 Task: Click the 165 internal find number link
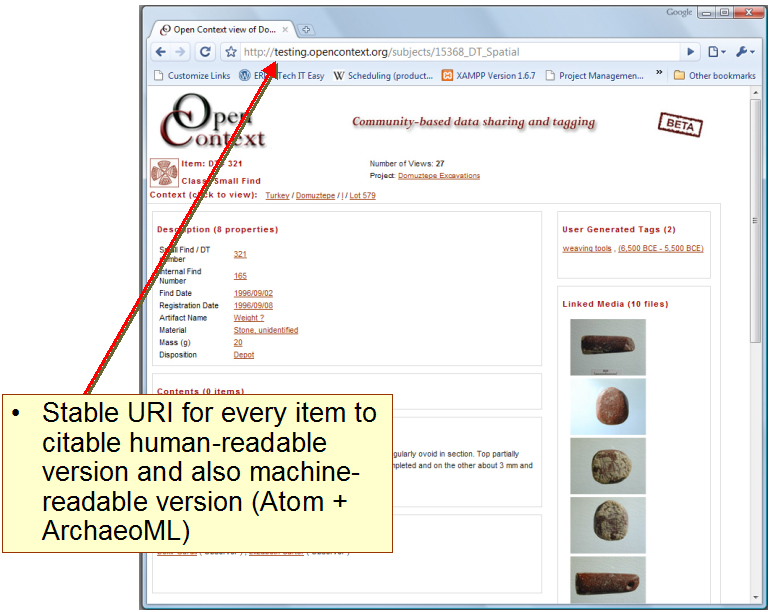tap(240, 276)
